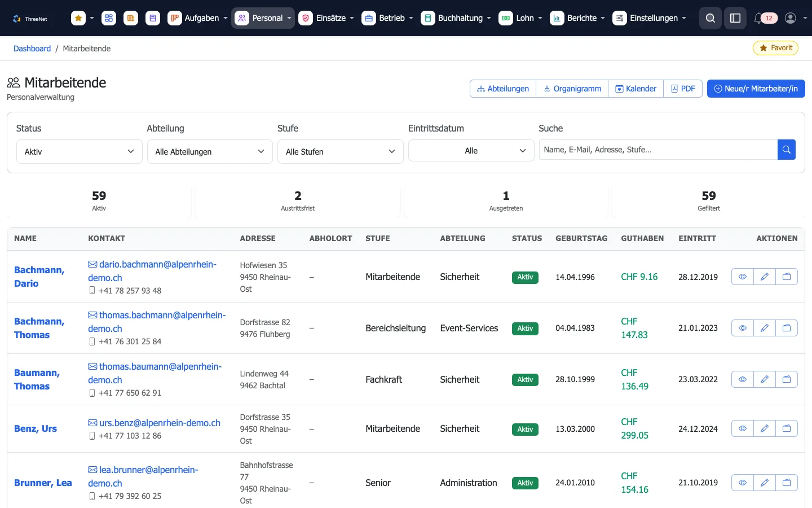Click email urs.benz@alpenrhein-demo.ch

[160, 423]
